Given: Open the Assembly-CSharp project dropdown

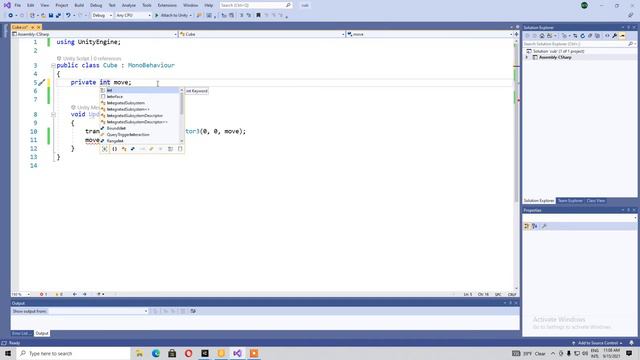Looking at the screenshot, I should [95, 34].
